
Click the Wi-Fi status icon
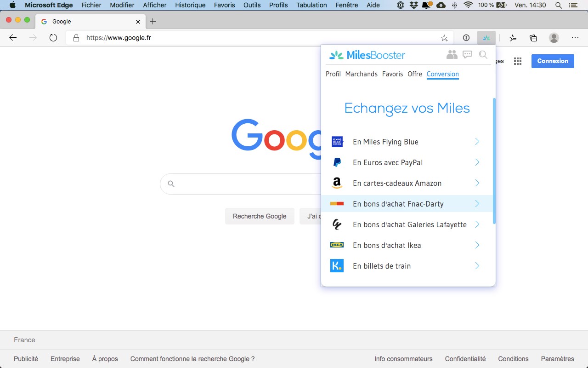click(x=469, y=5)
